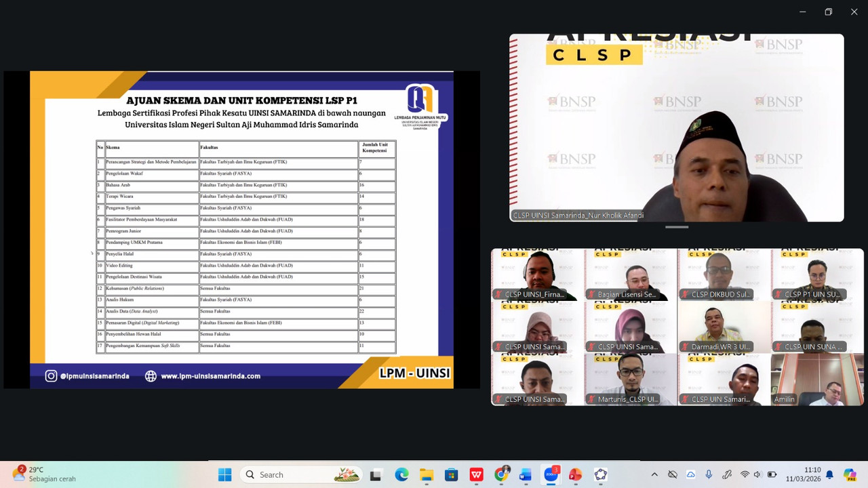The height and width of the screenshot is (488, 868).
Task: Open the Windows Start menu
Action: click(x=224, y=474)
